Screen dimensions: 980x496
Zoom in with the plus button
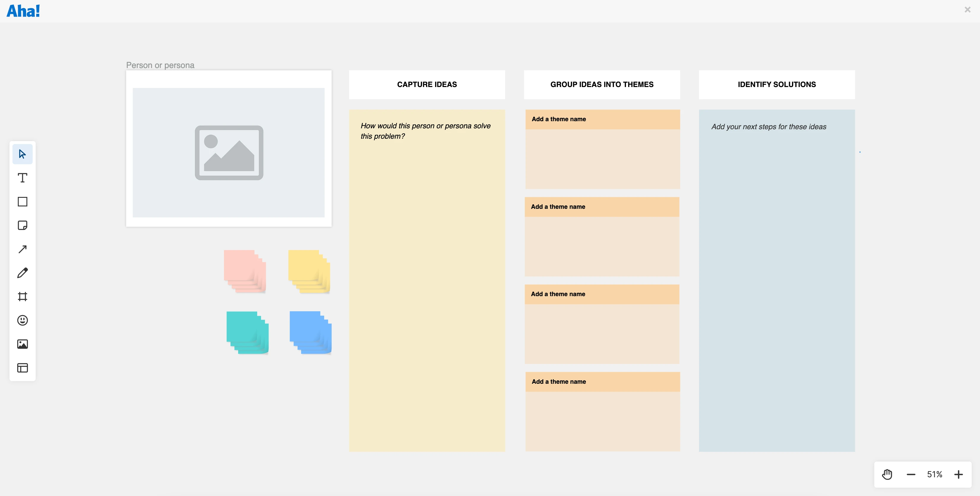point(958,474)
